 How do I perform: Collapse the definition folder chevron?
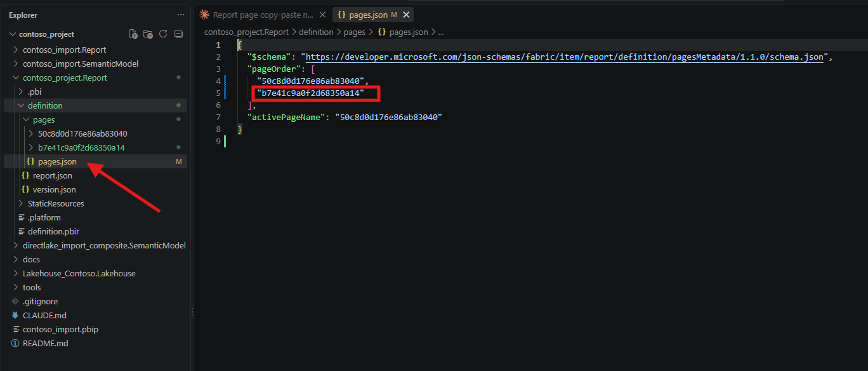[x=22, y=105]
